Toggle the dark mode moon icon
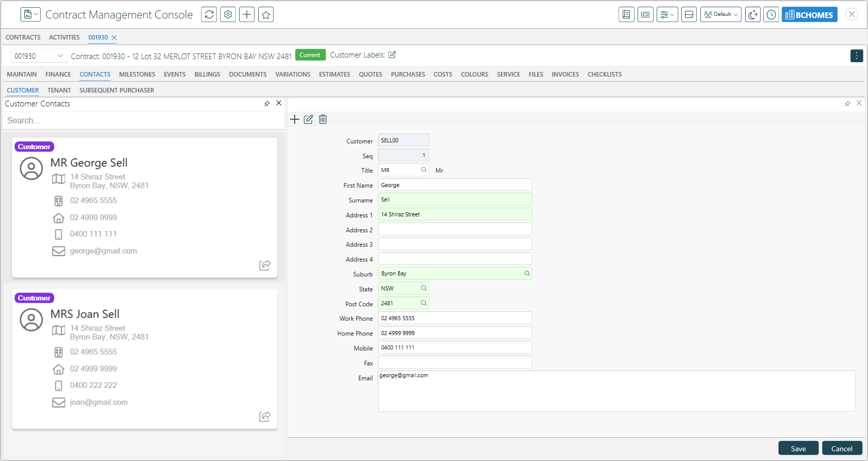This screenshot has height=461, width=868. coord(753,14)
